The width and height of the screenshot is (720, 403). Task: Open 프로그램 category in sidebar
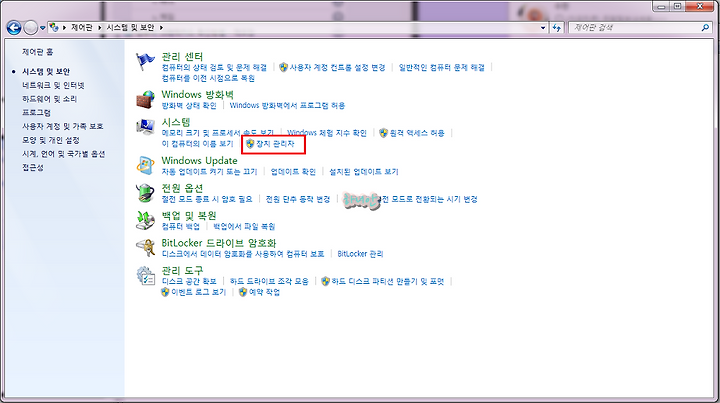pos(36,112)
